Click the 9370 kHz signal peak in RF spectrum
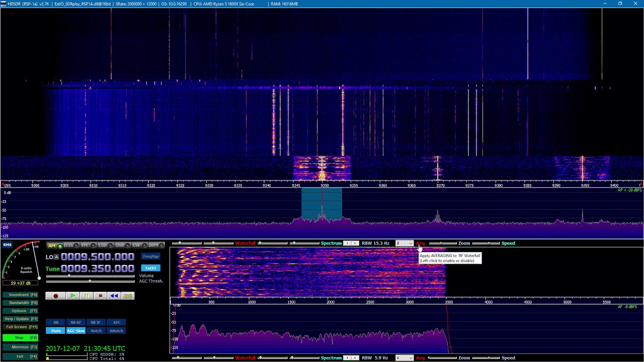Image resolution: width=644 pixels, height=362 pixels. pos(438,216)
